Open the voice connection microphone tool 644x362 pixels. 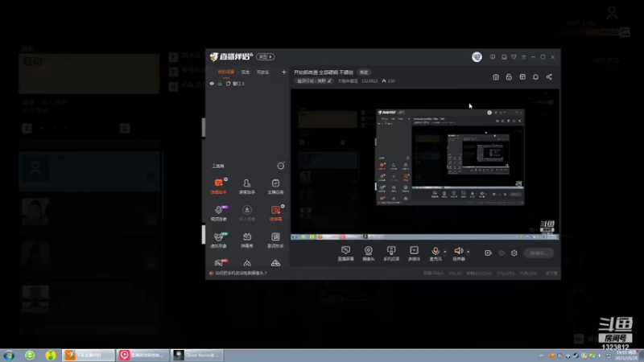[x=218, y=212]
